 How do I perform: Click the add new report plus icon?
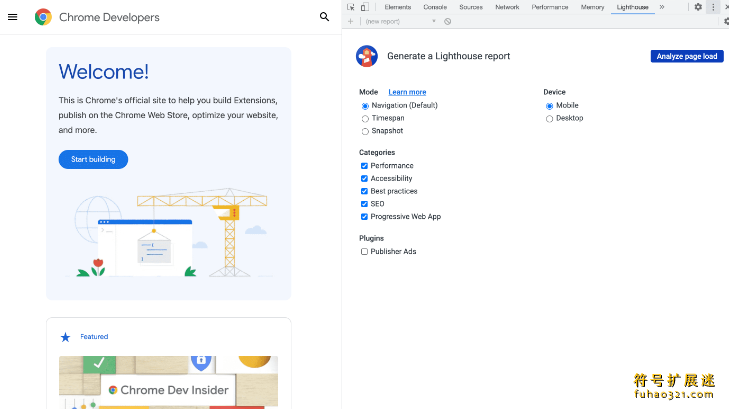(351, 21)
